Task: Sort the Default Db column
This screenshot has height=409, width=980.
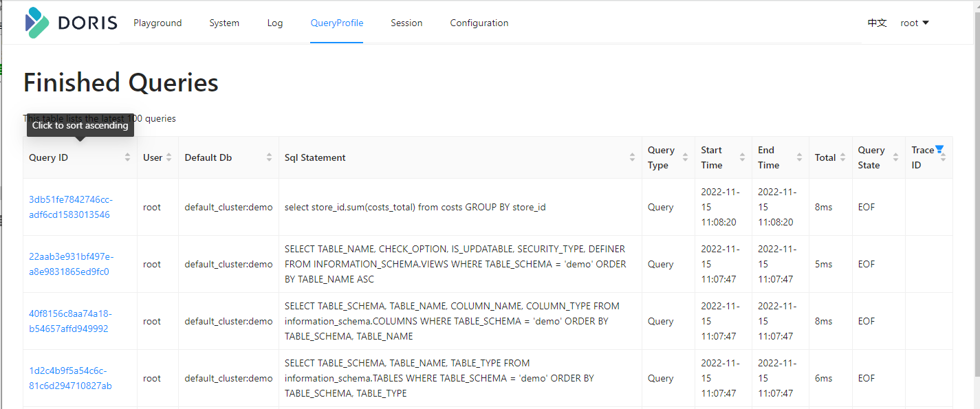Action: [269, 157]
